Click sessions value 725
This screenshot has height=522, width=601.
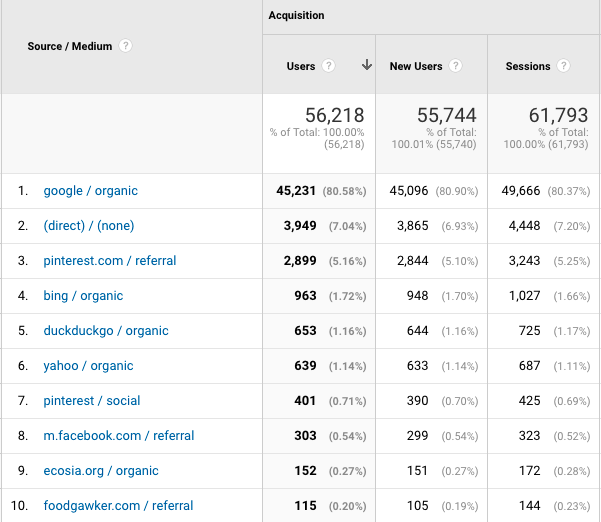pos(529,330)
